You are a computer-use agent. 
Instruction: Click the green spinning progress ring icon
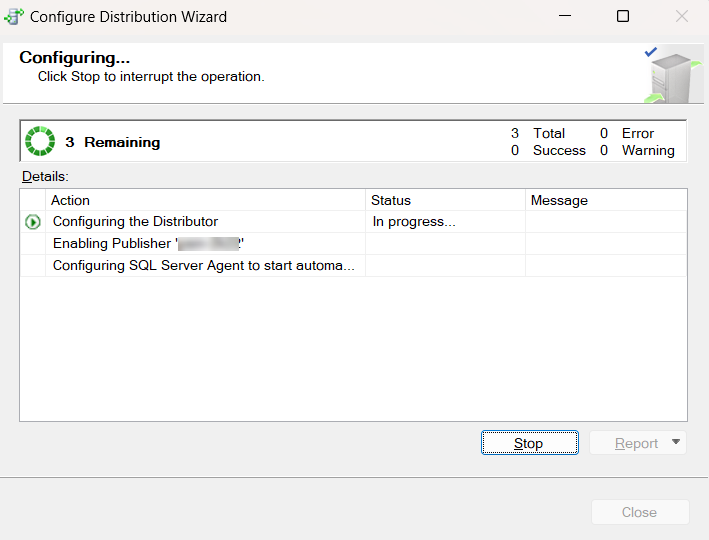click(x=40, y=141)
